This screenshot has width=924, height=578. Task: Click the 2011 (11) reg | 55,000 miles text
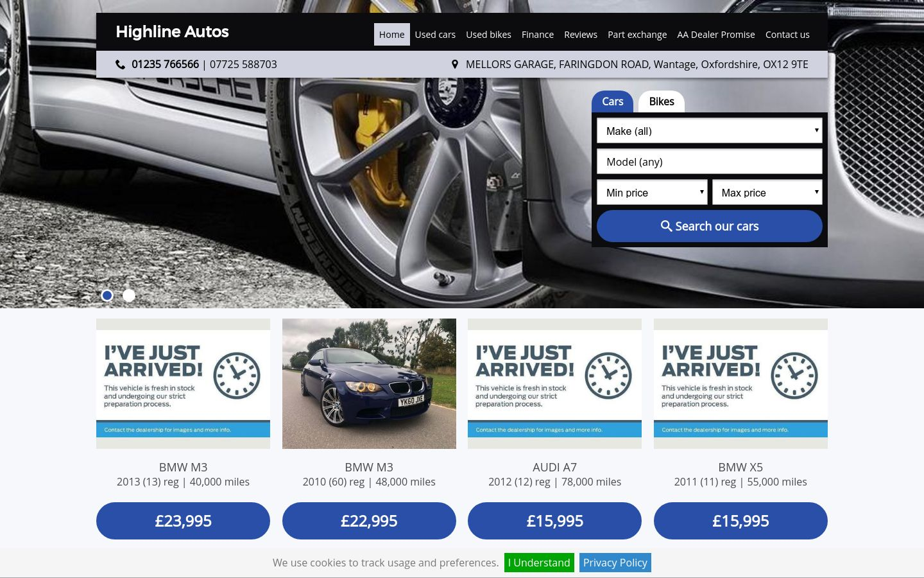(x=740, y=482)
